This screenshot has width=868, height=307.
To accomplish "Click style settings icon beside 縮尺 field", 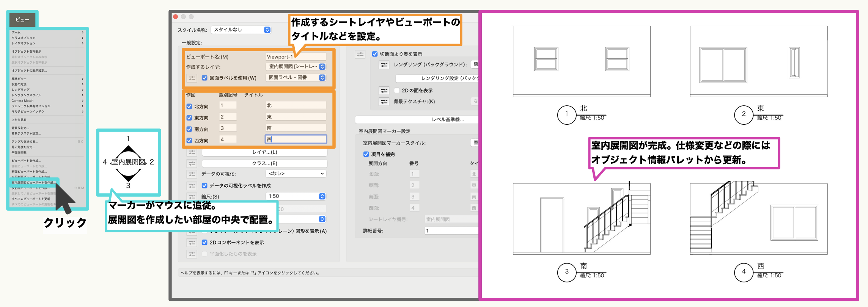I will 192,196.
